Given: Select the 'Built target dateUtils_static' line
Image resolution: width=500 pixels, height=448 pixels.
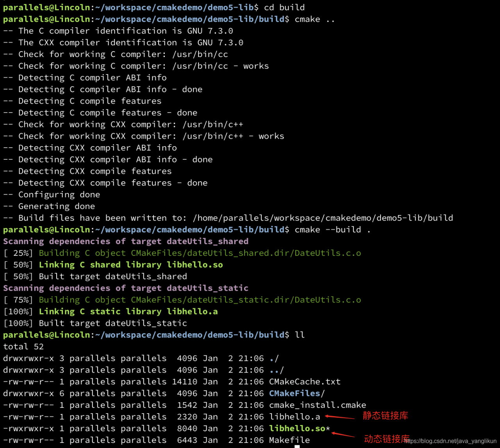Looking at the screenshot, I should [x=113, y=323].
